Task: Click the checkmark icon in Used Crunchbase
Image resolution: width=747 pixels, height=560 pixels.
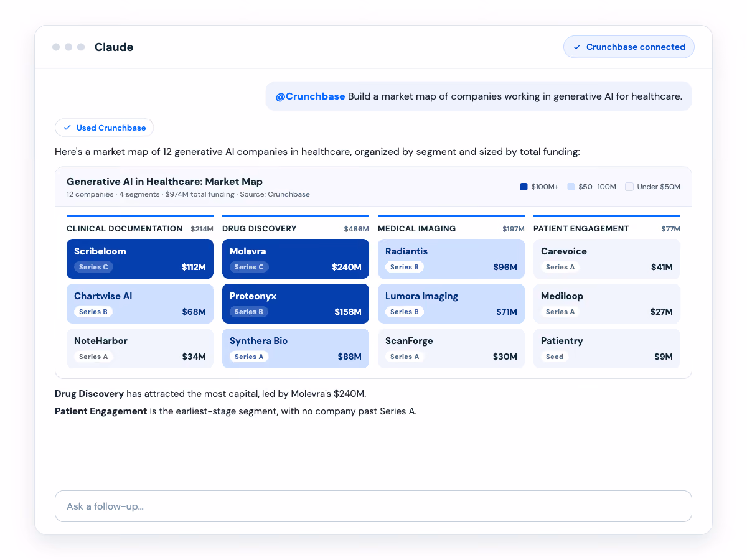Action: (x=67, y=128)
